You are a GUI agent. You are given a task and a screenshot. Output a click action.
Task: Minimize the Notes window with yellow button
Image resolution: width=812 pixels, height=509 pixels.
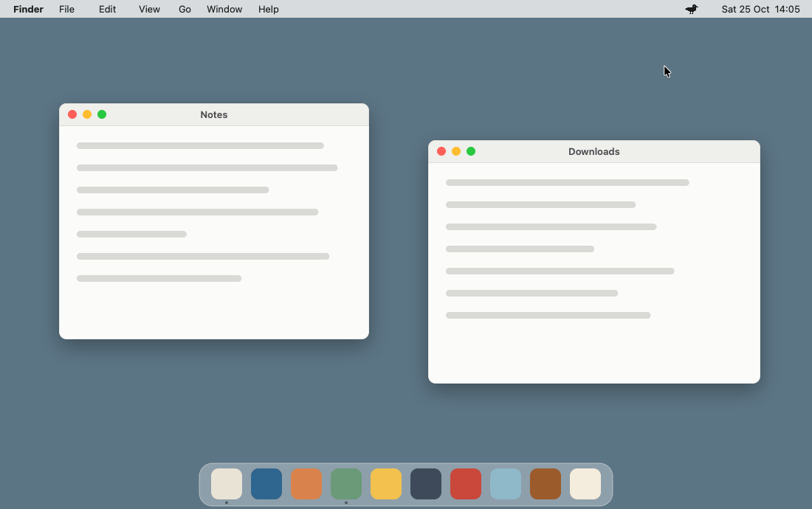[x=87, y=114]
